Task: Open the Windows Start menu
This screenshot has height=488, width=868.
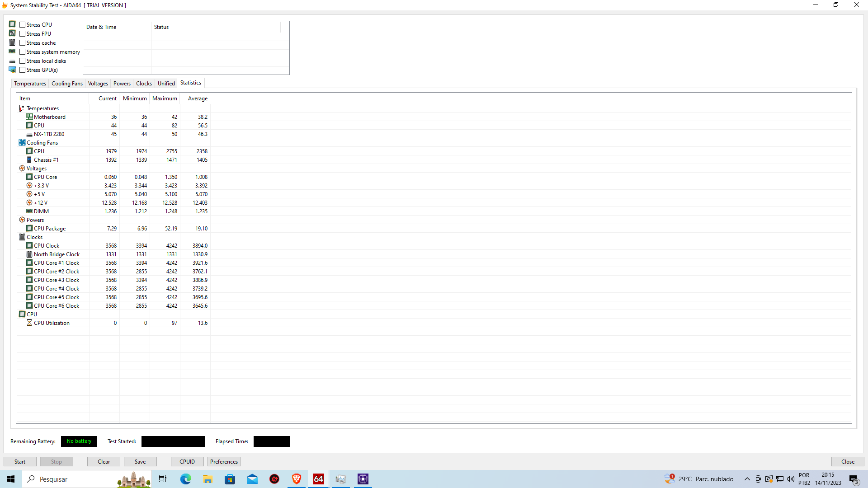Action: click(x=11, y=479)
